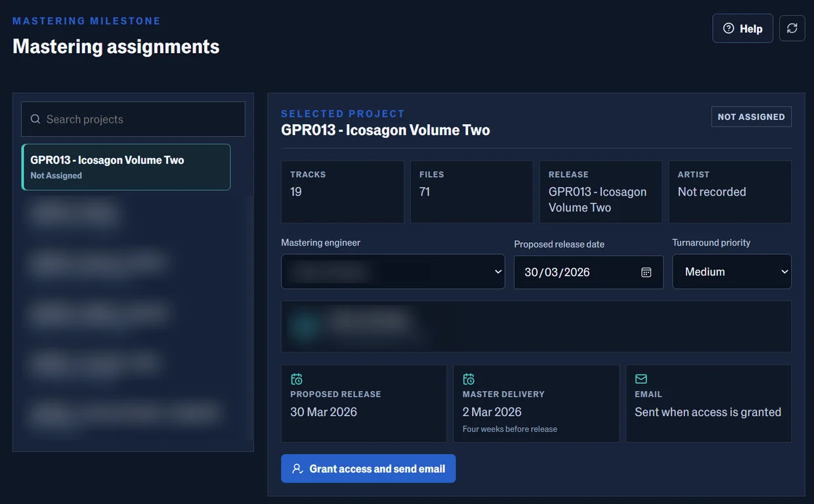Viewport: 814px width, 504px height.
Task: Click the Artist value Not recorded
Action: click(x=712, y=192)
